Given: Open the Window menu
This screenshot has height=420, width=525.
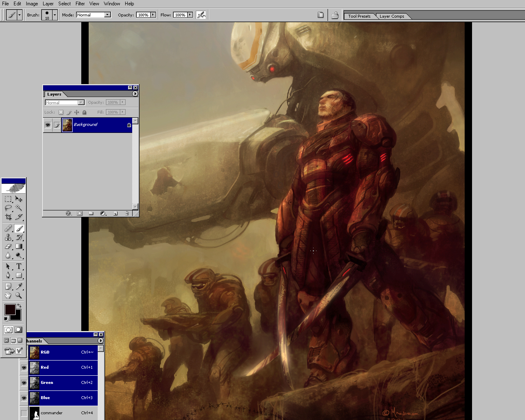Looking at the screenshot, I should click(x=112, y=4).
